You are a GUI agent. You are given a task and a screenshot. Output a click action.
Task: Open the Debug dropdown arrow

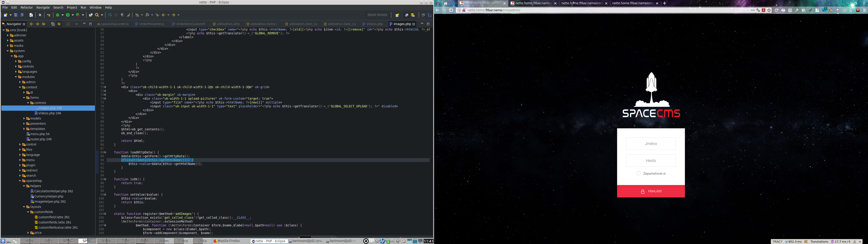click(62, 15)
